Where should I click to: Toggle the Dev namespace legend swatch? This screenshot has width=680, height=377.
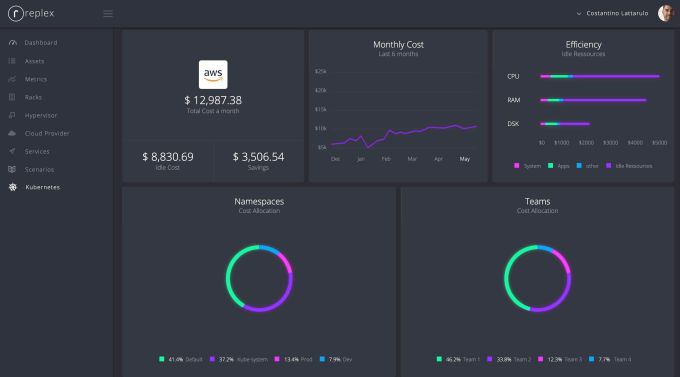click(x=322, y=359)
